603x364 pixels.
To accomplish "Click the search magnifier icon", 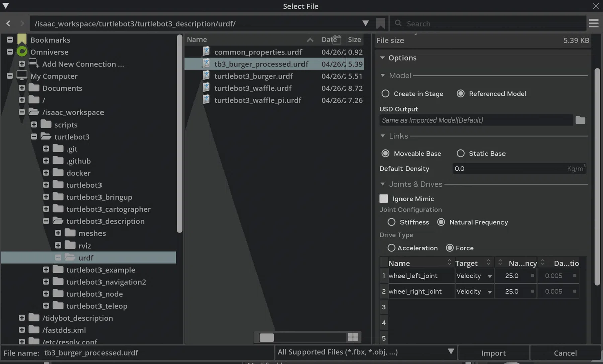I will [x=398, y=23].
